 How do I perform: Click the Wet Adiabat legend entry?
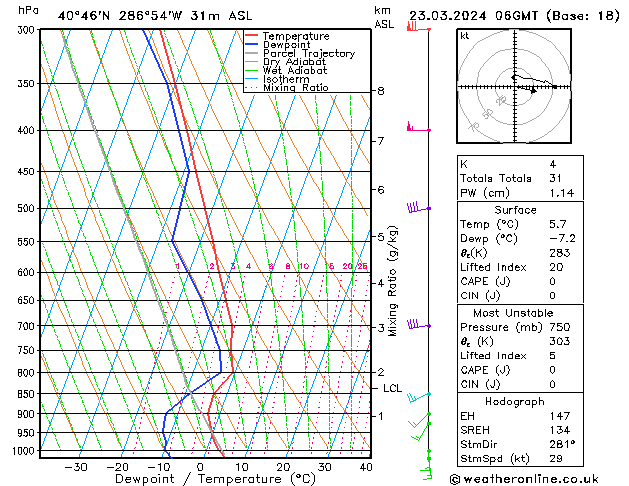(x=286, y=70)
